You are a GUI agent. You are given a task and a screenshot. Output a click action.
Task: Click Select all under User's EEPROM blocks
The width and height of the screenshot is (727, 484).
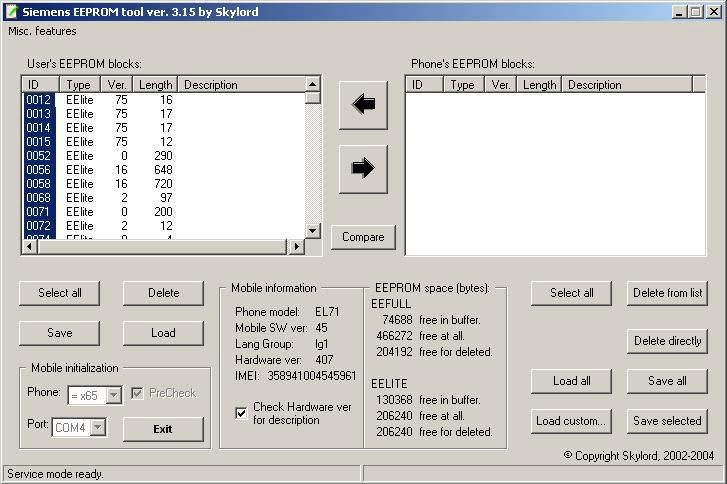point(59,293)
